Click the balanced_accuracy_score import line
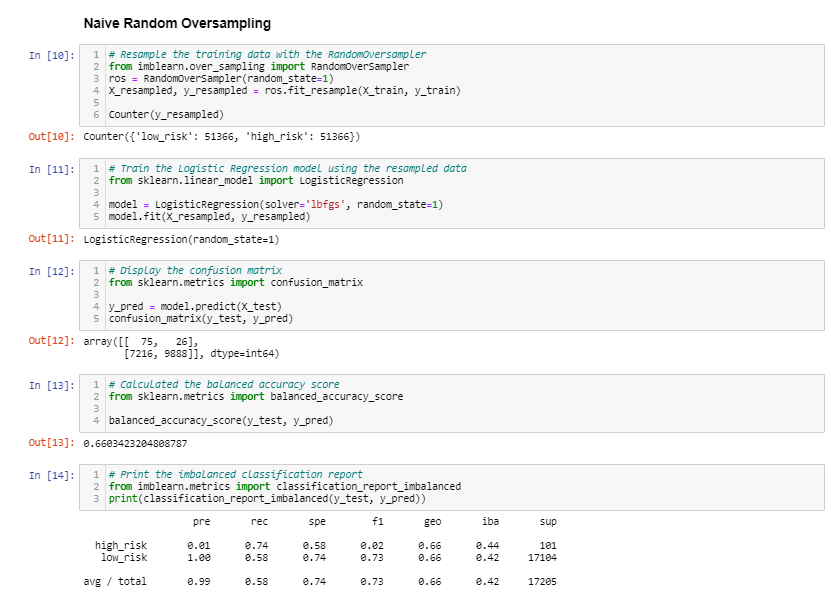This screenshot has width=831, height=599. pos(256,397)
